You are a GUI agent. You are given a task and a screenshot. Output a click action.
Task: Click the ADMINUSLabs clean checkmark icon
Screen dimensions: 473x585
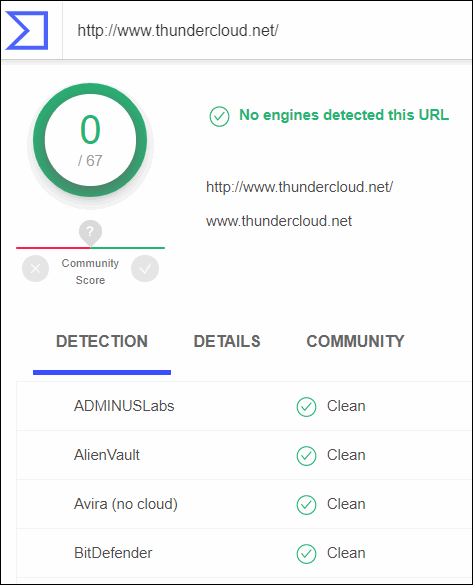306,407
